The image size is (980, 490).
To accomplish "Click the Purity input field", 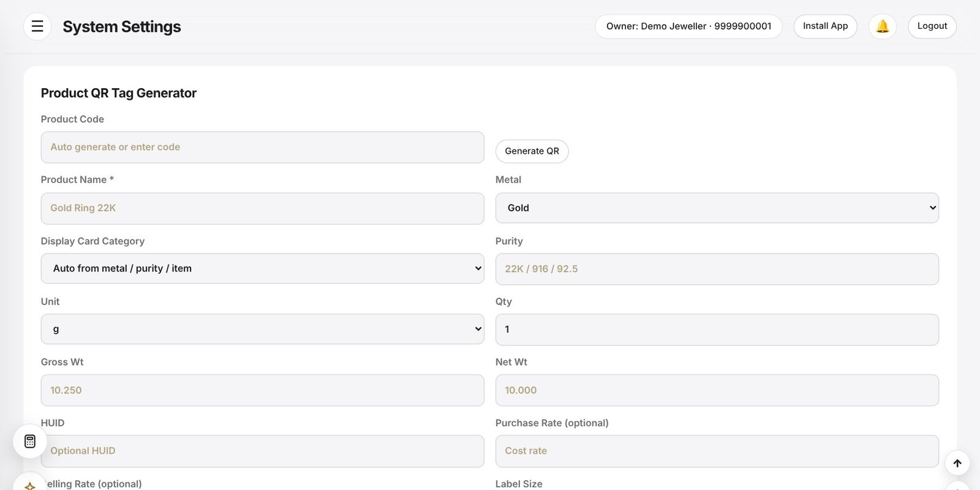I will coord(717,269).
